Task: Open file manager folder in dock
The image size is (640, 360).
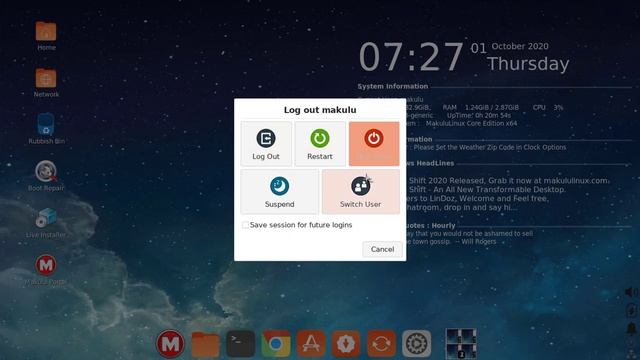Action: pyautogui.click(x=205, y=344)
